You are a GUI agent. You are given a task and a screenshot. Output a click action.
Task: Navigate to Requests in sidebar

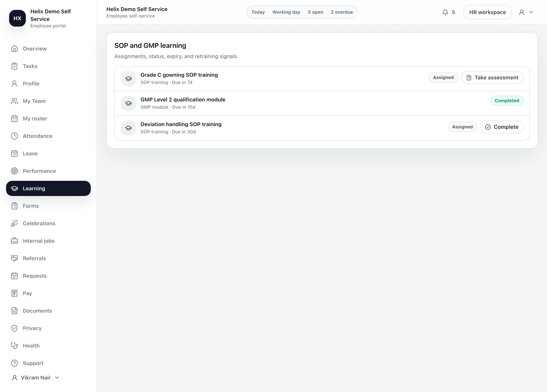pos(48,276)
